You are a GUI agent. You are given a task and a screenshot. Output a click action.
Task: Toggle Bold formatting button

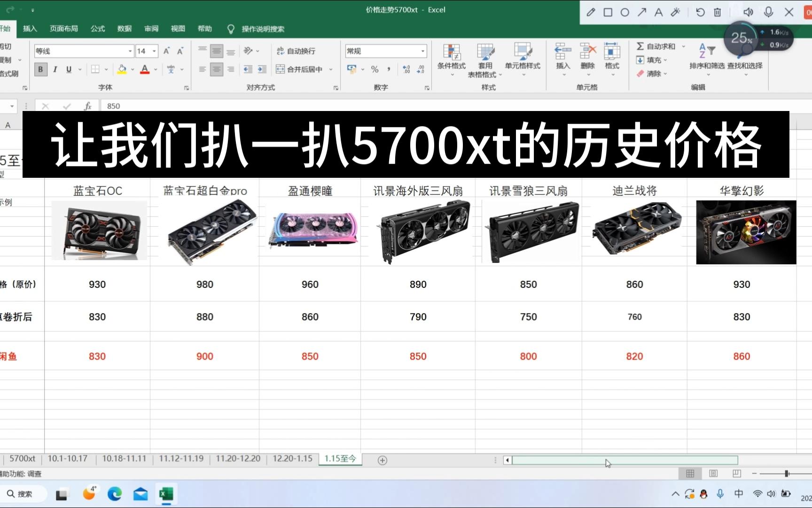(40, 70)
